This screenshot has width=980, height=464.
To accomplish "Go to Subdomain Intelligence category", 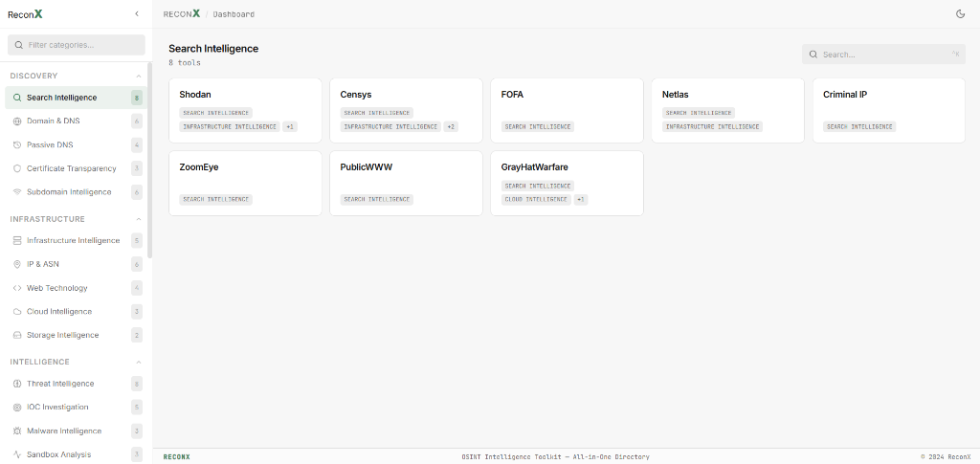I will (x=77, y=192).
